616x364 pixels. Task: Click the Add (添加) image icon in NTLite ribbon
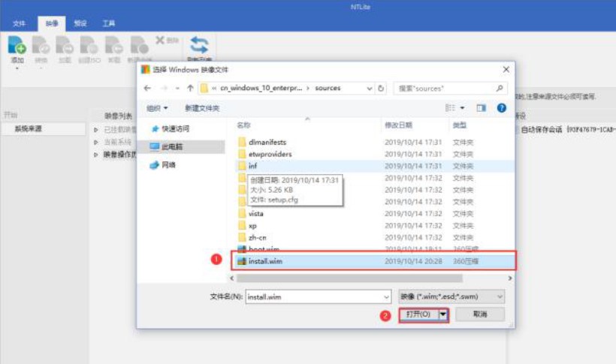coord(17,46)
